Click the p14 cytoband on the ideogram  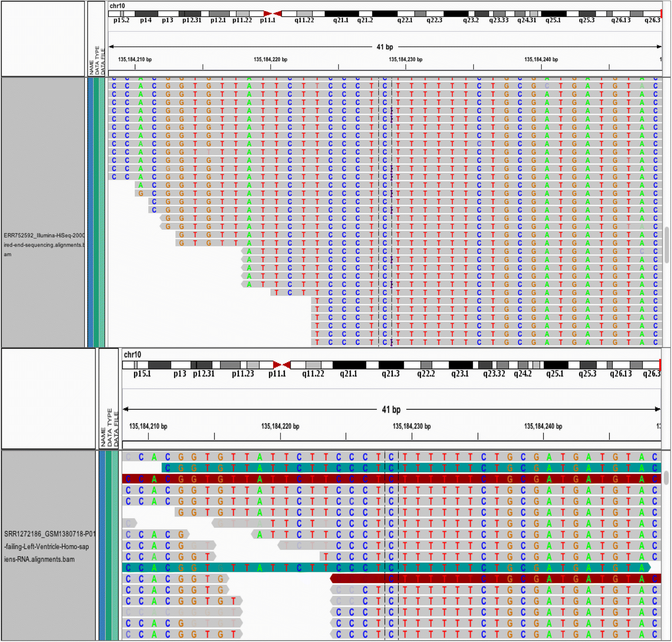(146, 20)
